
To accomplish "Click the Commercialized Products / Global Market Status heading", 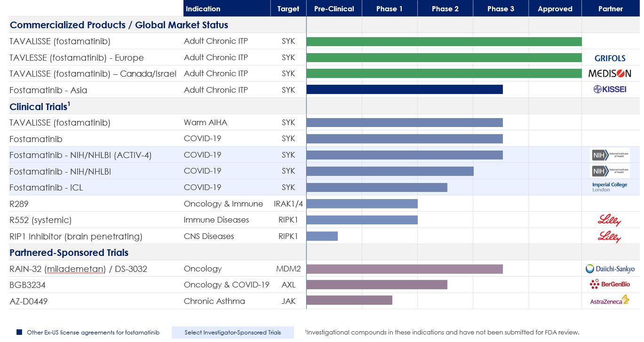I will [119, 25].
